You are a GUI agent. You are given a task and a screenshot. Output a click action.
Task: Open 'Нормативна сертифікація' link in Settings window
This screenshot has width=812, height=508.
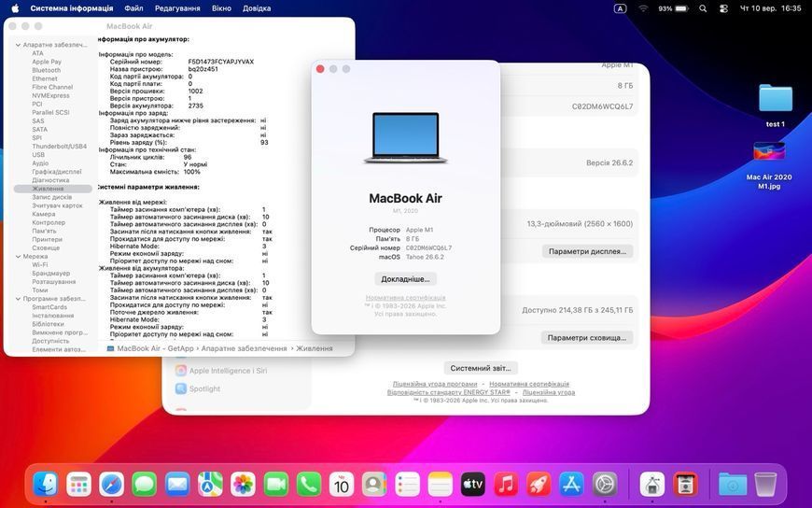tap(529, 384)
